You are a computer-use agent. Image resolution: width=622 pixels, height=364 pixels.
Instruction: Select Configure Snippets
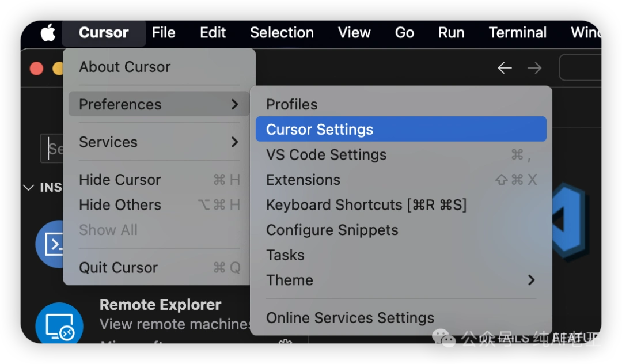tap(332, 230)
